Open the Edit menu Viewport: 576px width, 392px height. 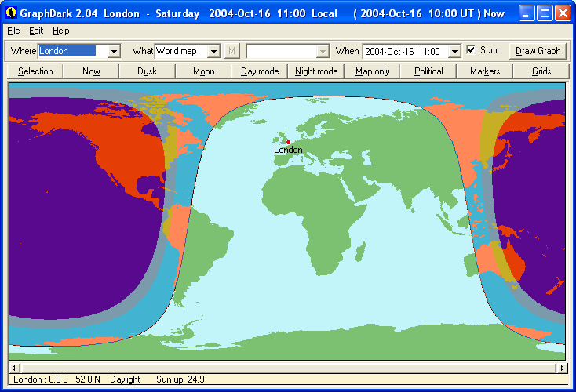click(36, 31)
